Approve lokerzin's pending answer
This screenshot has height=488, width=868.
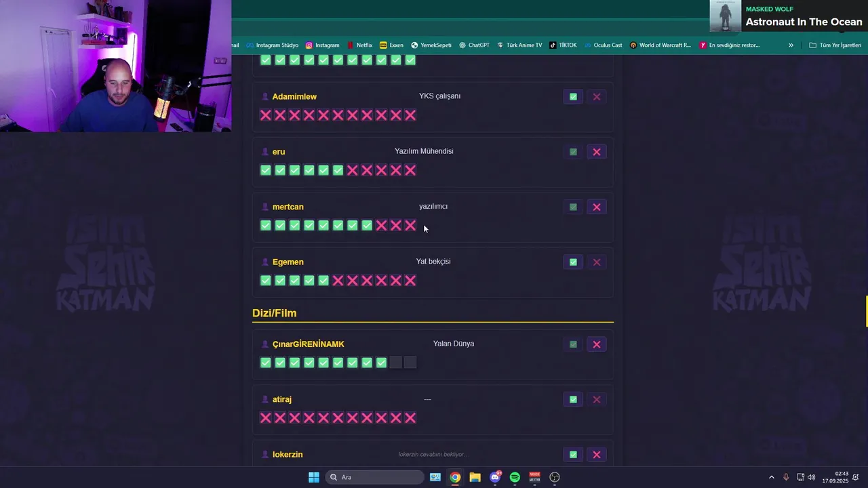tap(573, 454)
